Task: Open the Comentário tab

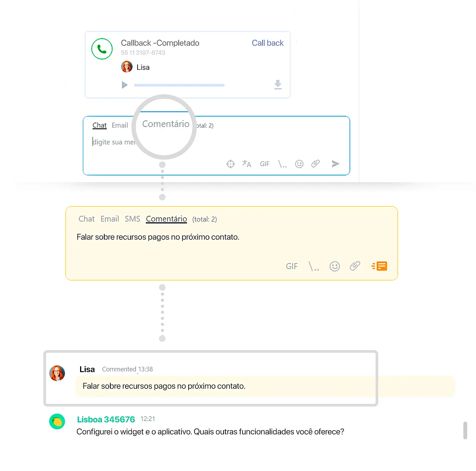Action: (166, 219)
